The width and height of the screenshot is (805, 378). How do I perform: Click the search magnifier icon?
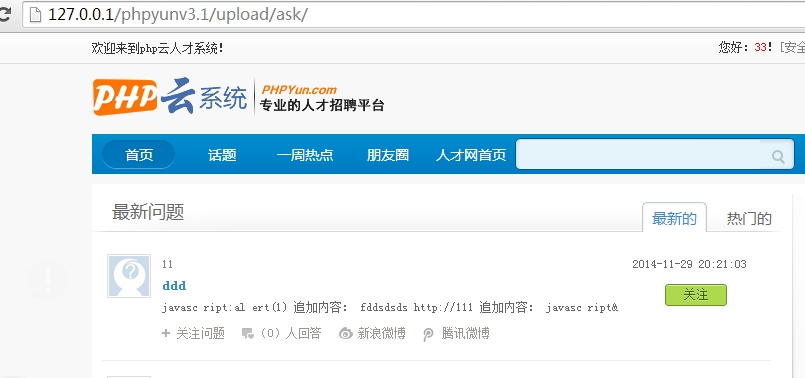(x=778, y=156)
